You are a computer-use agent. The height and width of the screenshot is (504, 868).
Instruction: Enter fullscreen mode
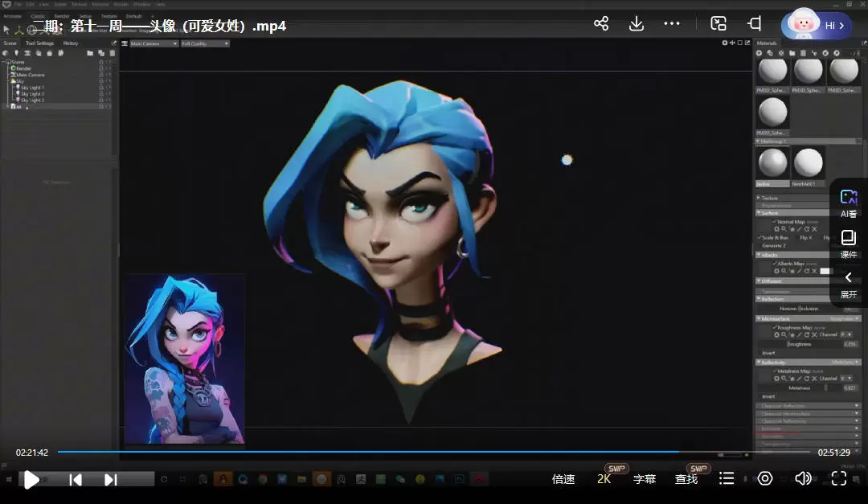tap(838, 478)
